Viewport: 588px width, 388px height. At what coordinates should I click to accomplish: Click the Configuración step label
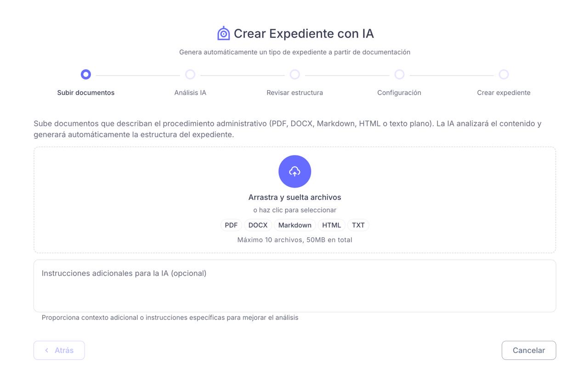pos(399,92)
